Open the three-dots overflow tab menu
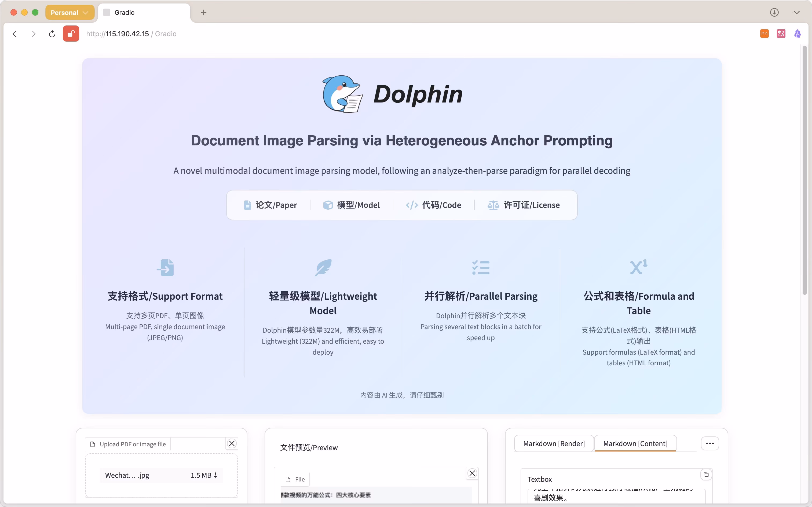This screenshot has width=812, height=507. (710, 443)
